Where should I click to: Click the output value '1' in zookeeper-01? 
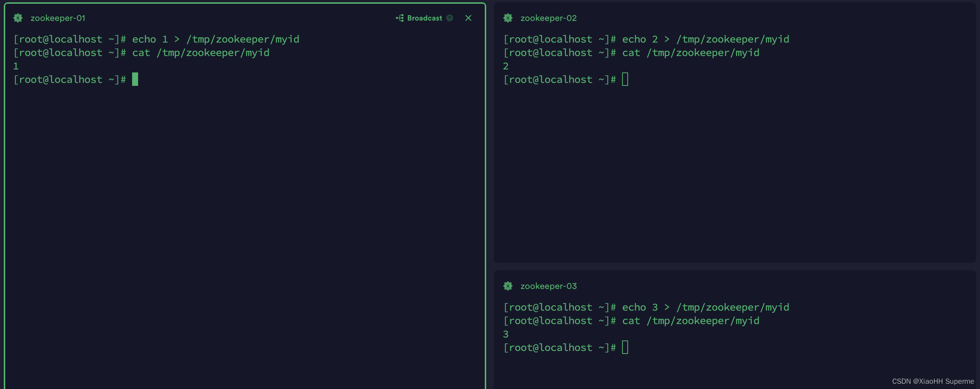pos(16,66)
